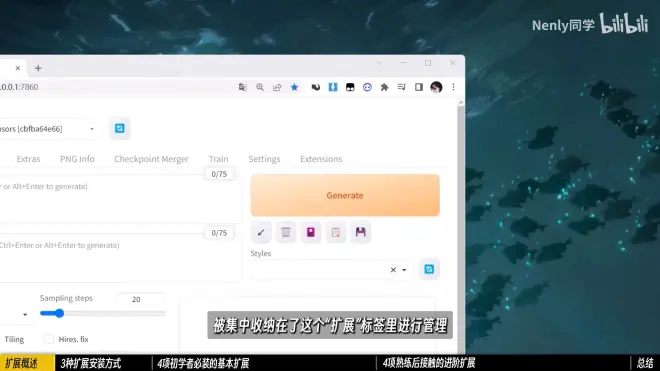
Task: Click the Generate button
Action: click(x=345, y=195)
